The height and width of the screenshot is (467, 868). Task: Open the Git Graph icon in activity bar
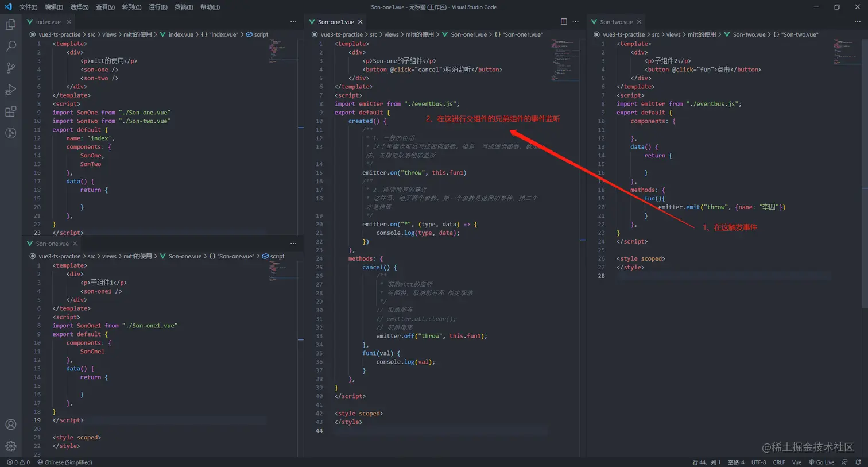[10, 133]
